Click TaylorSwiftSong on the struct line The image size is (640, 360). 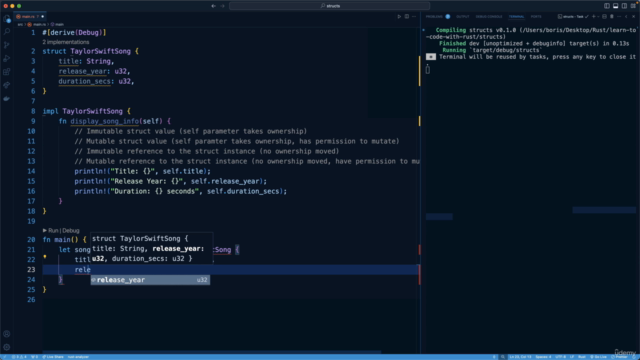[100, 51]
